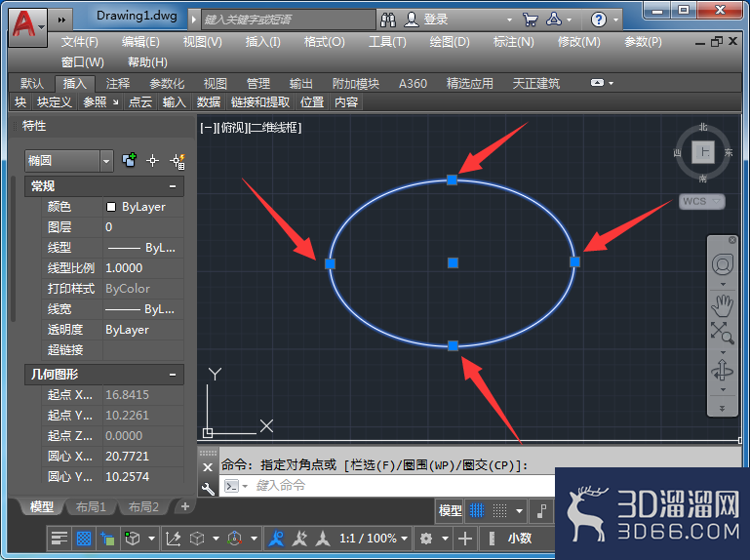Screen dimensions: 750x560
Task: Click the customization status bar lines icon
Action: coord(59,539)
